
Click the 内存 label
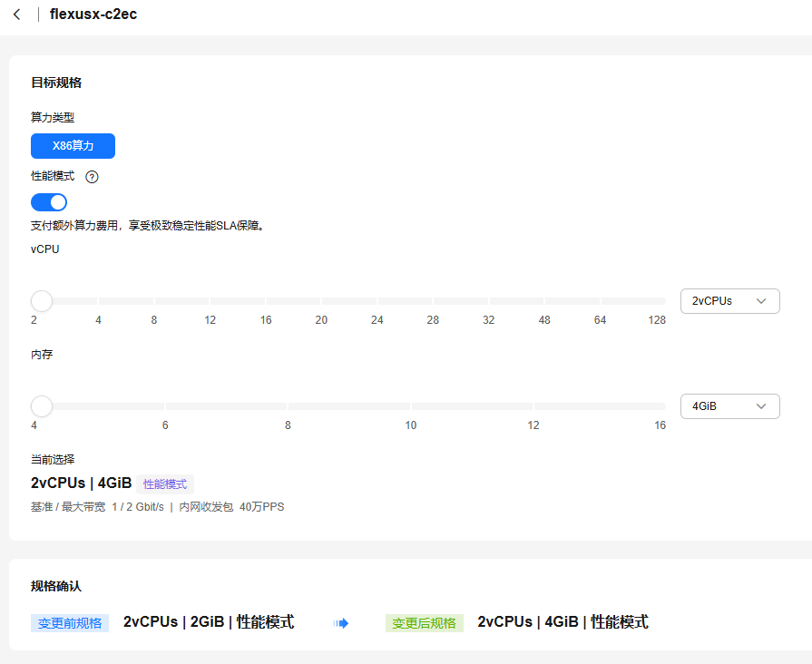[42, 355]
